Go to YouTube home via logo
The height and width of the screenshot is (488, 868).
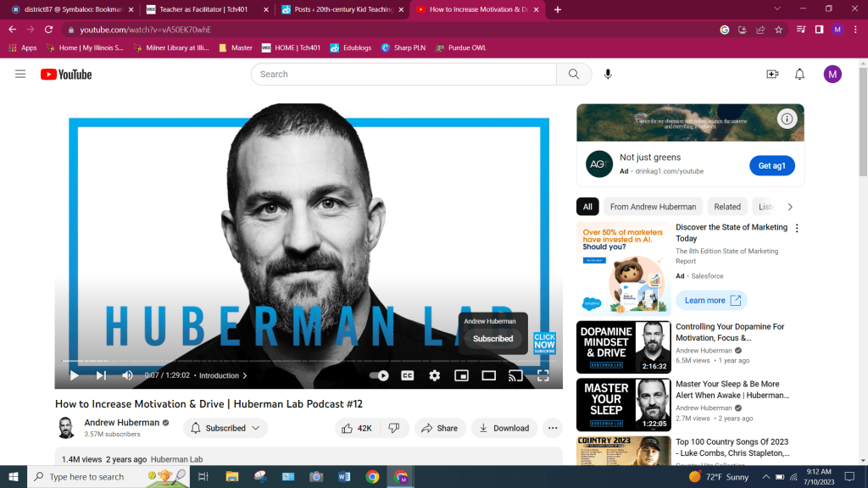pos(66,75)
